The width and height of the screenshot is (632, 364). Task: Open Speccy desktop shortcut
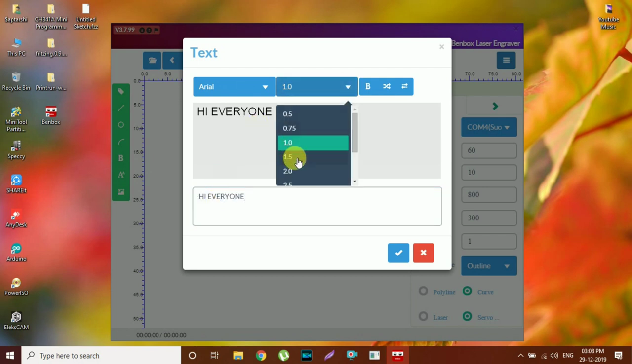tap(16, 150)
